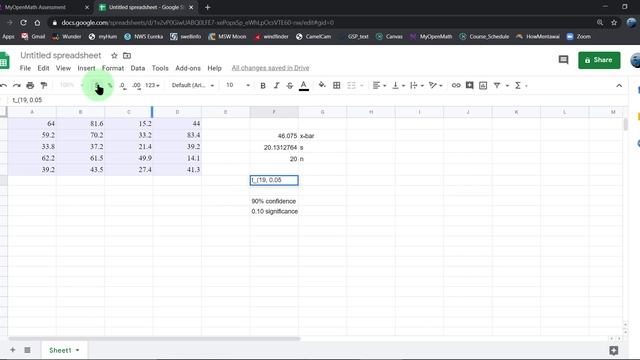The width and height of the screenshot is (640, 360).
Task: Toggle strikethrough formatting
Action: [290, 85]
